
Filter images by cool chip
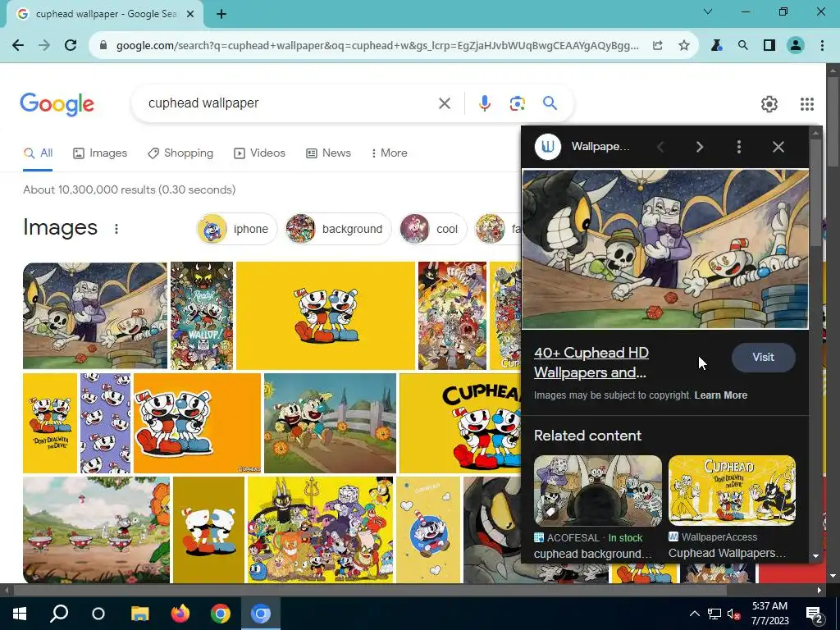pos(432,229)
